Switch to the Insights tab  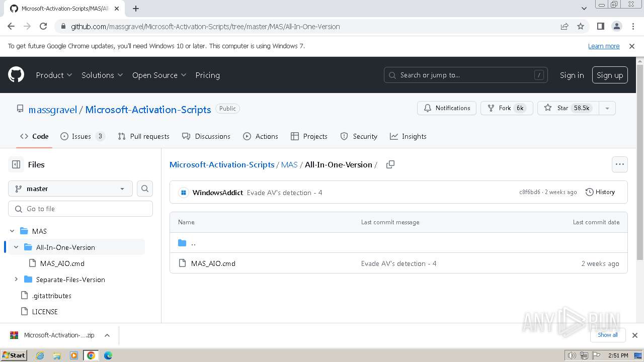[x=408, y=136]
